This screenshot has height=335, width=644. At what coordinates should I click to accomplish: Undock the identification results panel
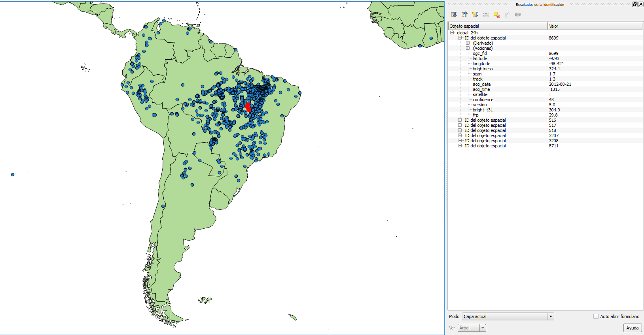click(635, 4)
